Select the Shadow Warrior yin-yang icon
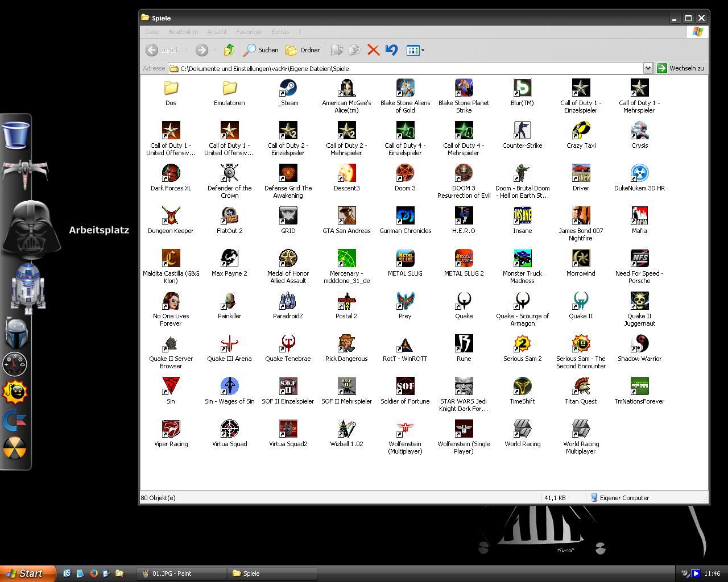This screenshot has height=582, width=728. [x=639, y=344]
